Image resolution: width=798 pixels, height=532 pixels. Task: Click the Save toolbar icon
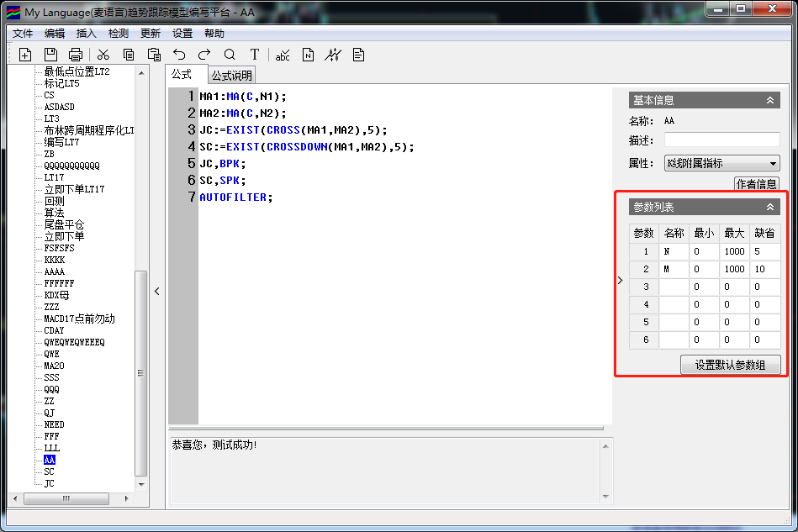point(50,55)
